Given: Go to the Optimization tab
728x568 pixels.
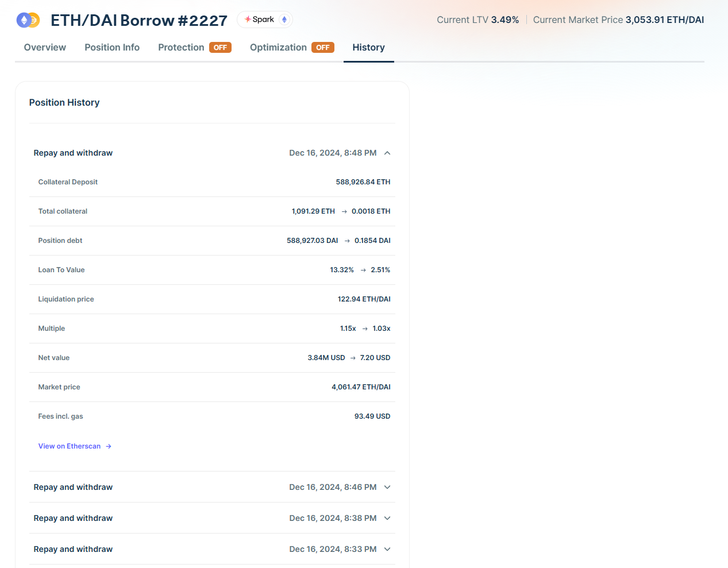Looking at the screenshot, I should click(278, 48).
